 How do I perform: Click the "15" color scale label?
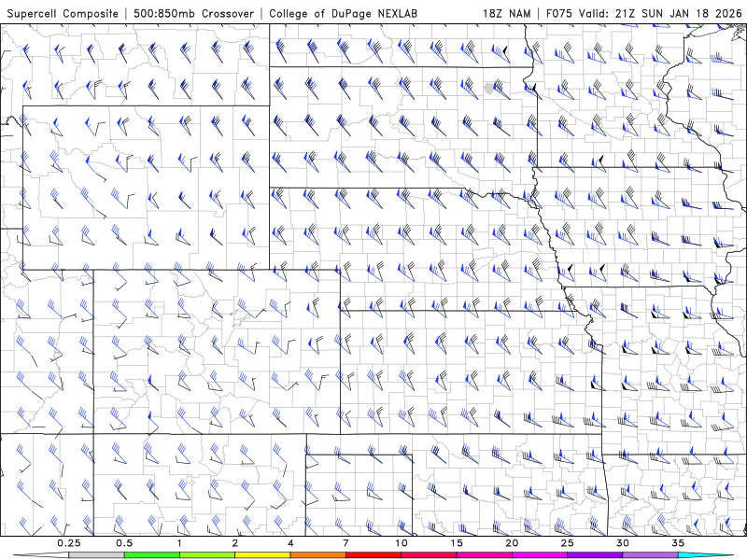(457, 543)
